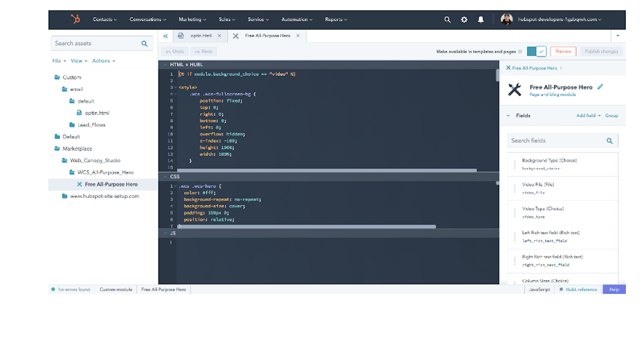Select the email folder
This screenshot has width=644, height=340.
[x=72, y=89]
